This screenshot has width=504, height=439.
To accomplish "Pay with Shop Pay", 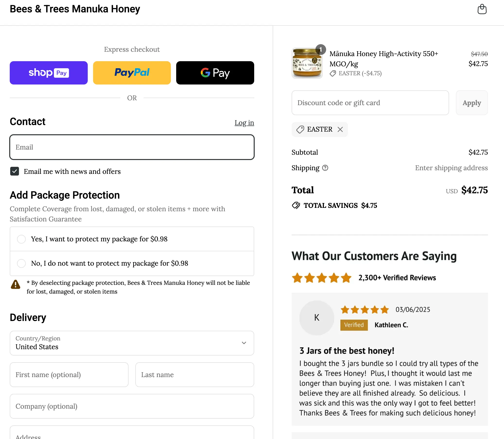I will 49,73.
